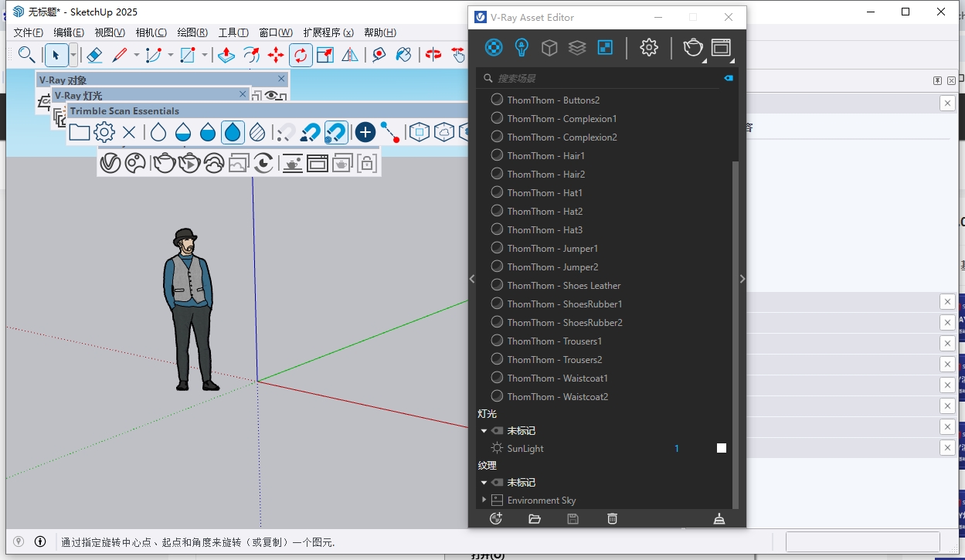Image resolution: width=965 pixels, height=560 pixels.
Task: Activate the Push/Pull tool
Action: [226, 55]
